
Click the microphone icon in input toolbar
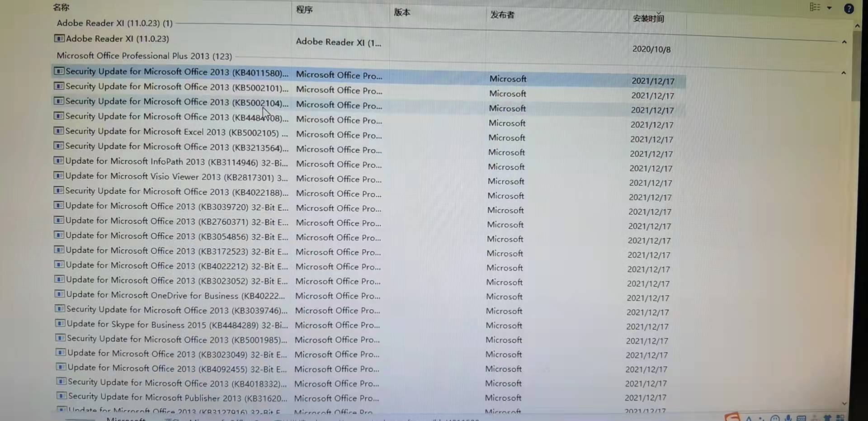click(x=788, y=418)
